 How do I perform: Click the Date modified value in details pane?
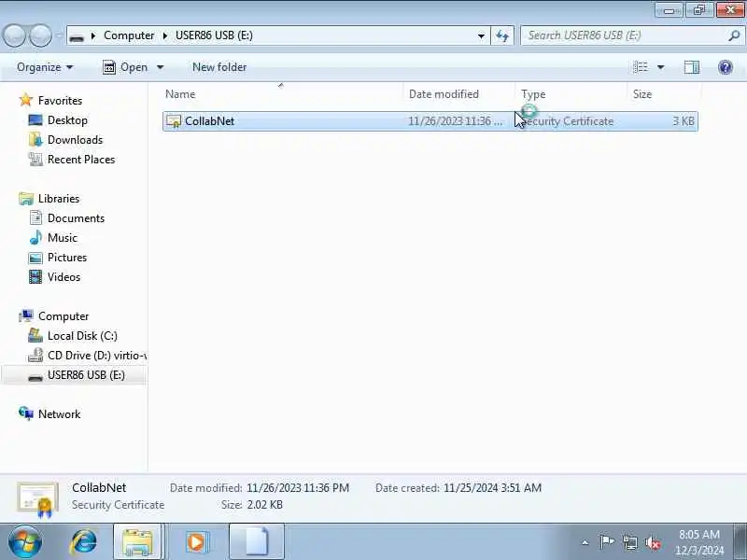pyautogui.click(x=298, y=487)
